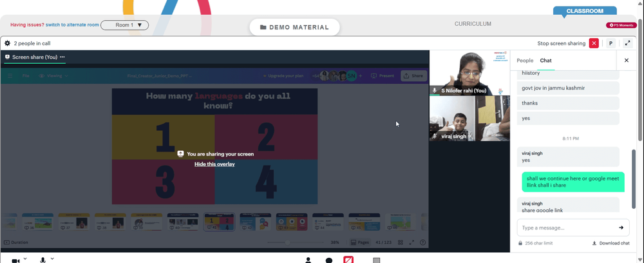Click the Type a message input field

click(573, 228)
